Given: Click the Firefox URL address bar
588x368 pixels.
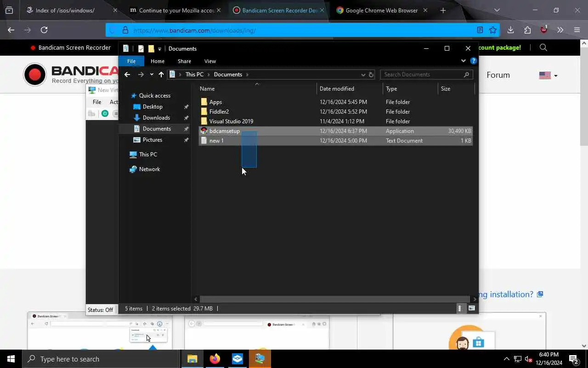Looking at the screenshot, I should point(303,30).
